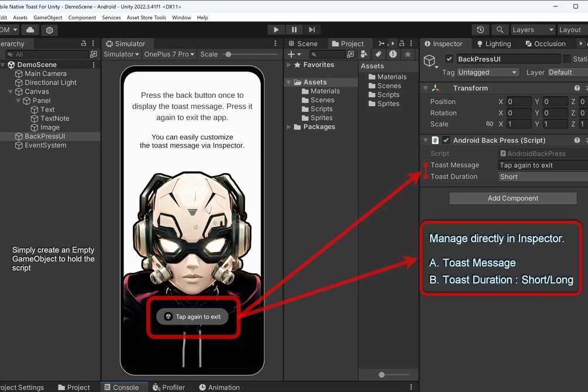This screenshot has height=392, width=588.
Task: Open the cloud services icon
Action: pyautogui.click(x=30, y=30)
